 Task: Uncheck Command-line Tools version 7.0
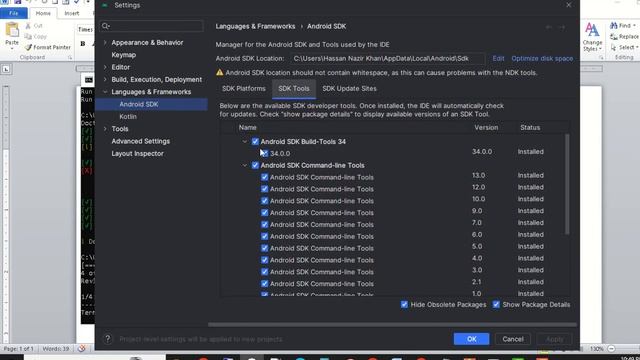coord(264,224)
